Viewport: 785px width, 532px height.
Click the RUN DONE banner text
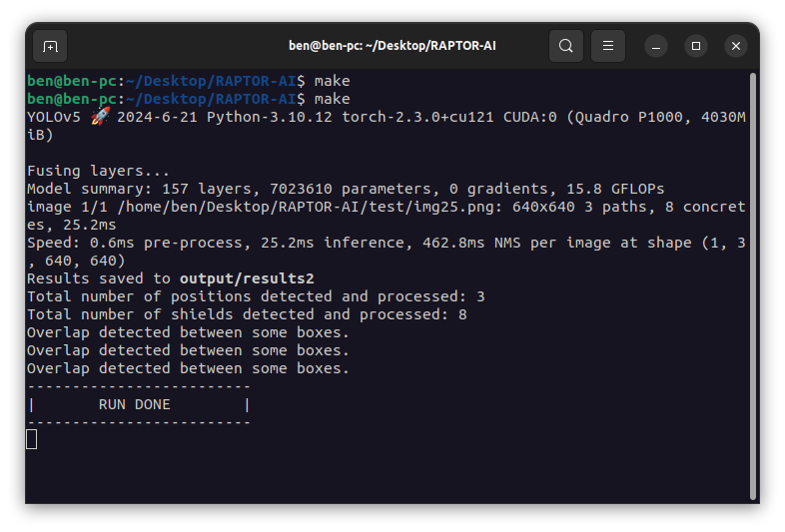point(135,404)
